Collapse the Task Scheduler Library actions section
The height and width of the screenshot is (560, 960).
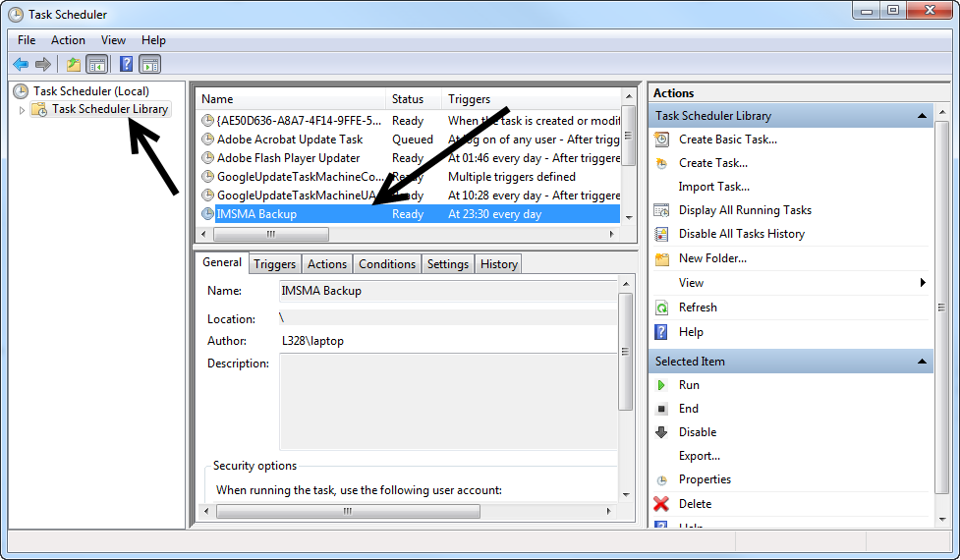pos(923,116)
